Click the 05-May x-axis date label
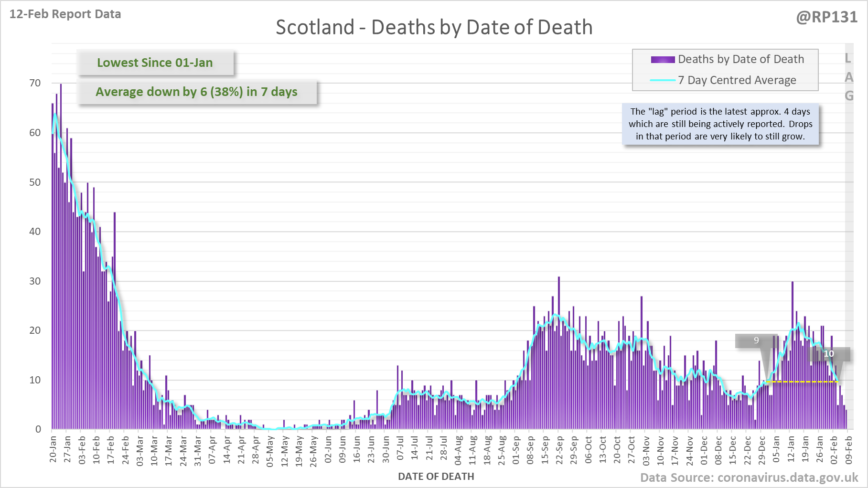868x488 pixels. click(x=270, y=449)
